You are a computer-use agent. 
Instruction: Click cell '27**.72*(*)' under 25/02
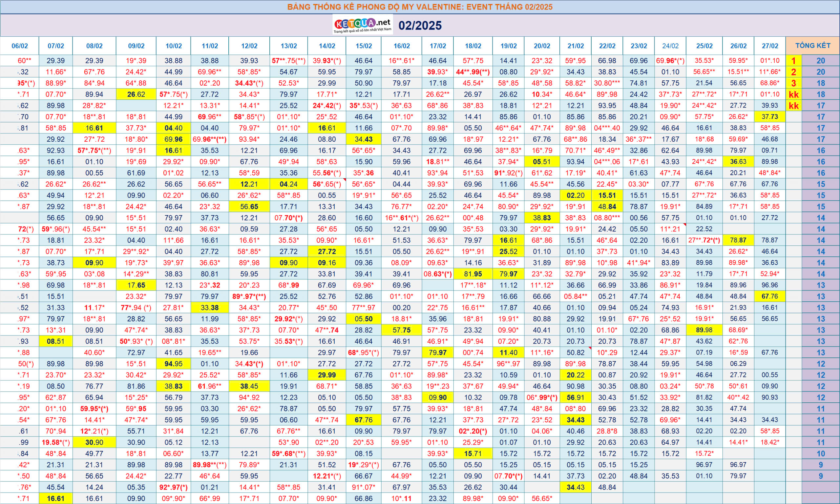click(x=704, y=240)
